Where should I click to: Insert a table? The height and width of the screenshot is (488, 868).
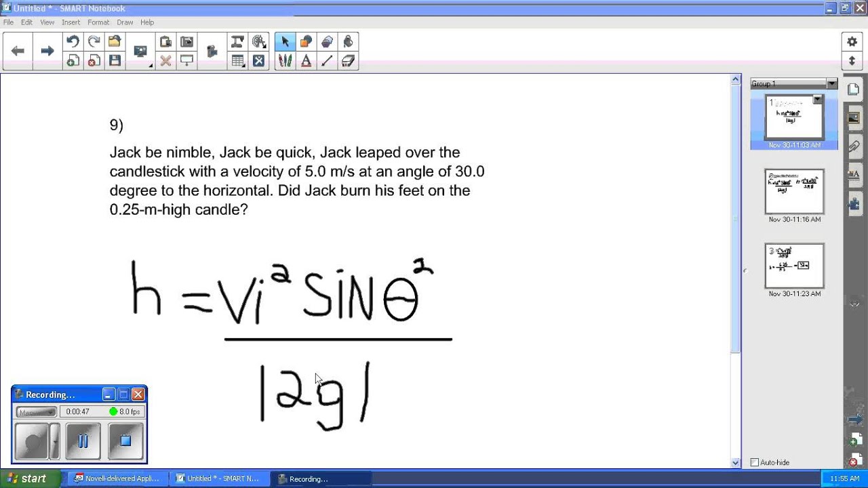(x=237, y=61)
